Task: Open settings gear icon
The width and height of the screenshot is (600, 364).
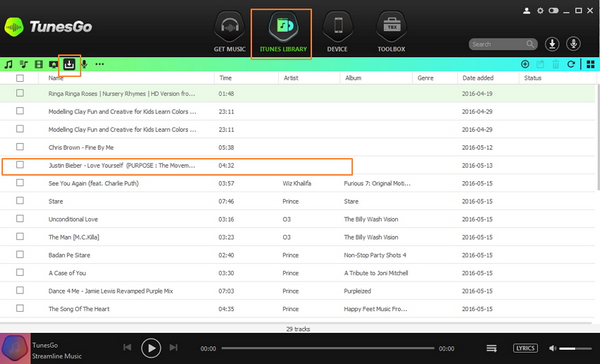Action: [x=540, y=11]
